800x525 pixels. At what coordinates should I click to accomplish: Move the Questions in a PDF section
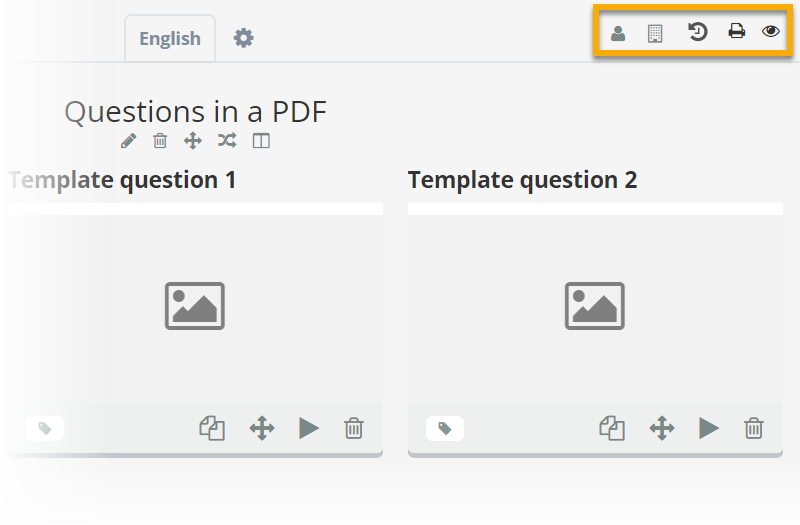(193, 140)
